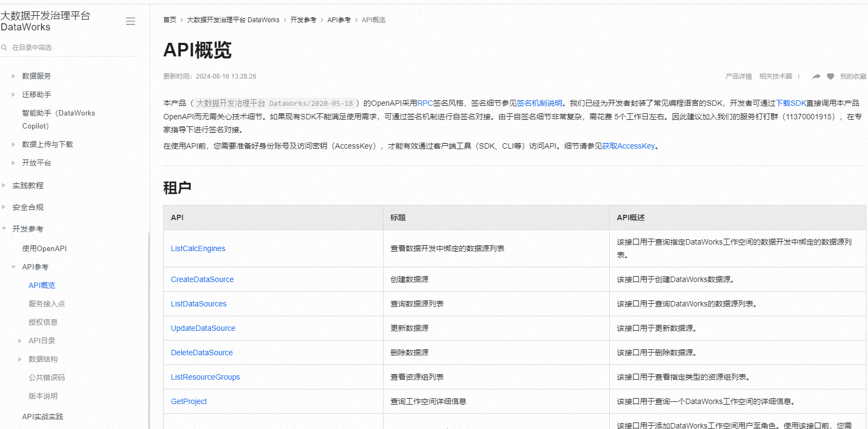The image size is (868, 429).
Task: Open 公共错误码 sidebar page
Action: pyautogui.click(x=47, y=377)
